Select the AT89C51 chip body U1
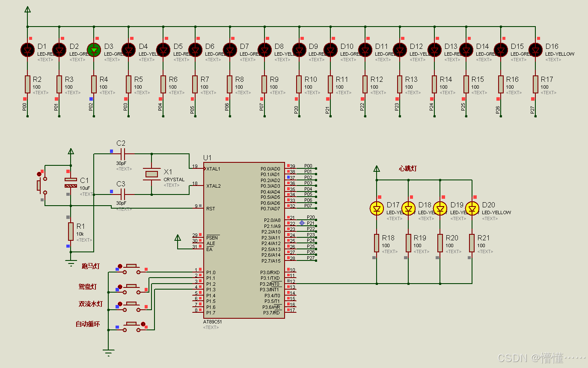The width and height of the screenshot is (588, 368). pos(244,240)
